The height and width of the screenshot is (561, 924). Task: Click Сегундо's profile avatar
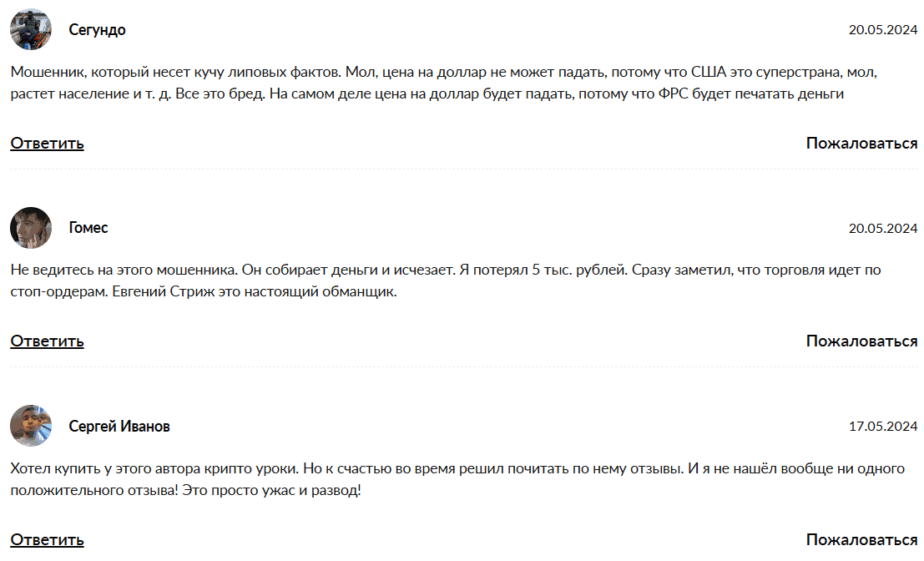click(x=31, y=30)
